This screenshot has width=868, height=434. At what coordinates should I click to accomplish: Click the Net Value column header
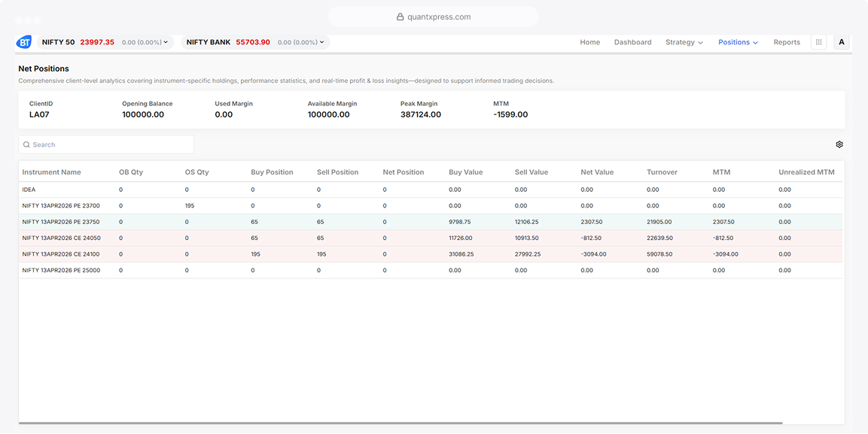597,172
